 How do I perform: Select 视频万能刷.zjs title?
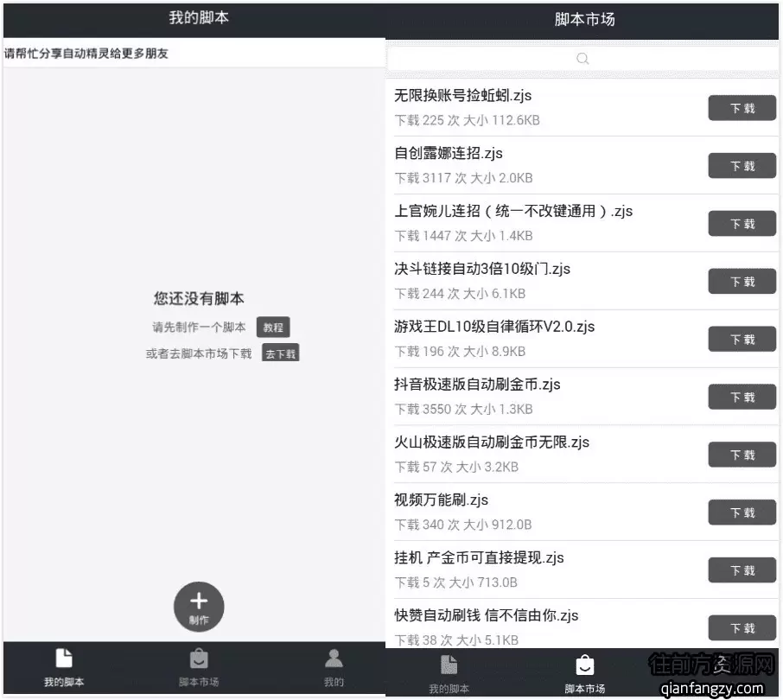click(x=441, y=500)
